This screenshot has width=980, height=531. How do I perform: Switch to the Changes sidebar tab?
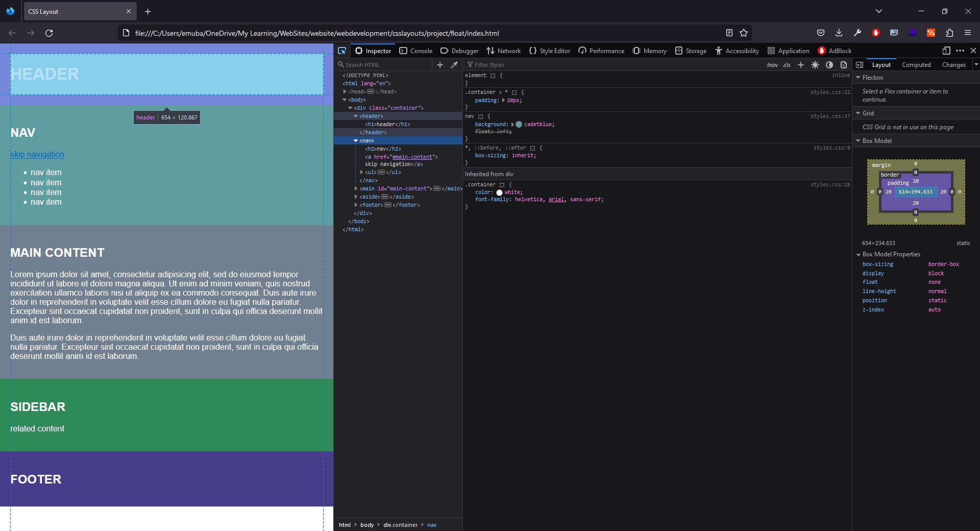[x=954, y=65]
